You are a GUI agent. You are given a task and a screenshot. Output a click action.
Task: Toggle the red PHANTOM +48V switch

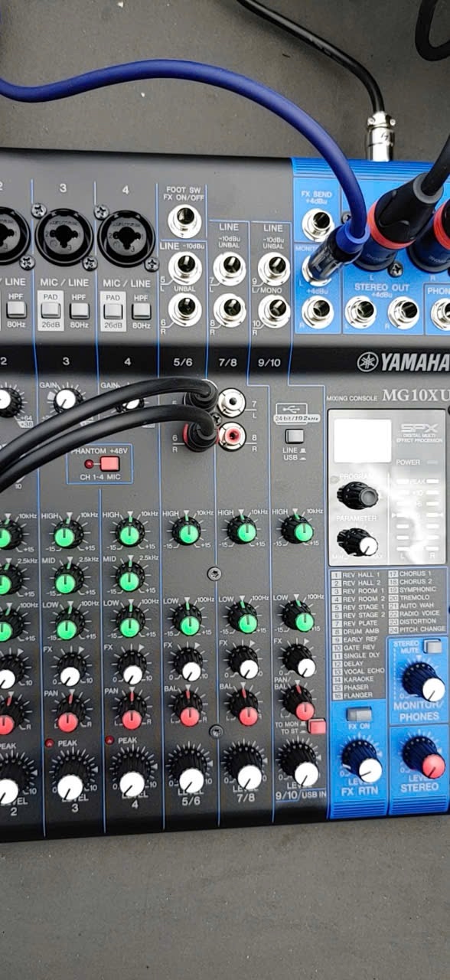(110, 463)
